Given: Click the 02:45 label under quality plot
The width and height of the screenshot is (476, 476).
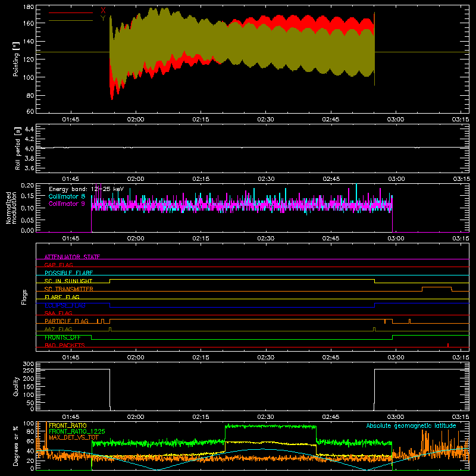Looking at the screenshot, I should (331, 417).
